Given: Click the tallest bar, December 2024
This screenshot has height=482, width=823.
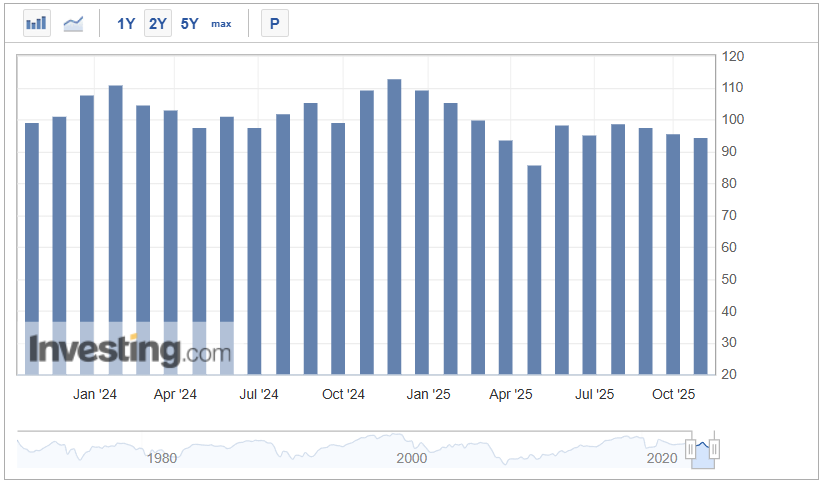Looking at the screenshot, I should click(x=394, y=230).
